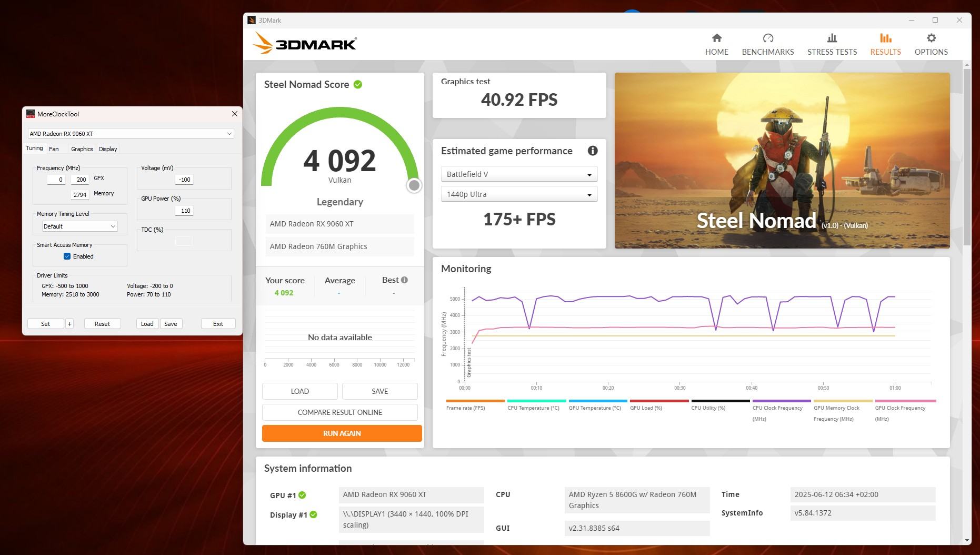
Task: Switch to Graphics tab in MoreClockTool
Action: [x=82, y=149]
